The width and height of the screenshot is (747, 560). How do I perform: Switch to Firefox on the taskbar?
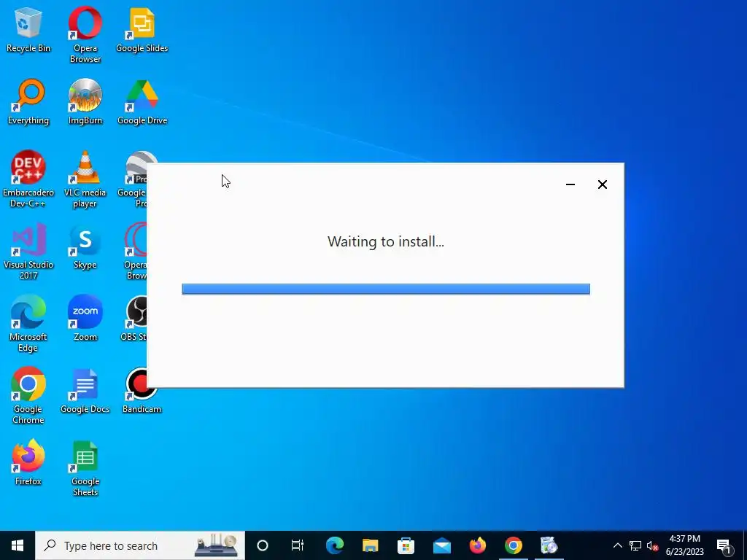477,545
